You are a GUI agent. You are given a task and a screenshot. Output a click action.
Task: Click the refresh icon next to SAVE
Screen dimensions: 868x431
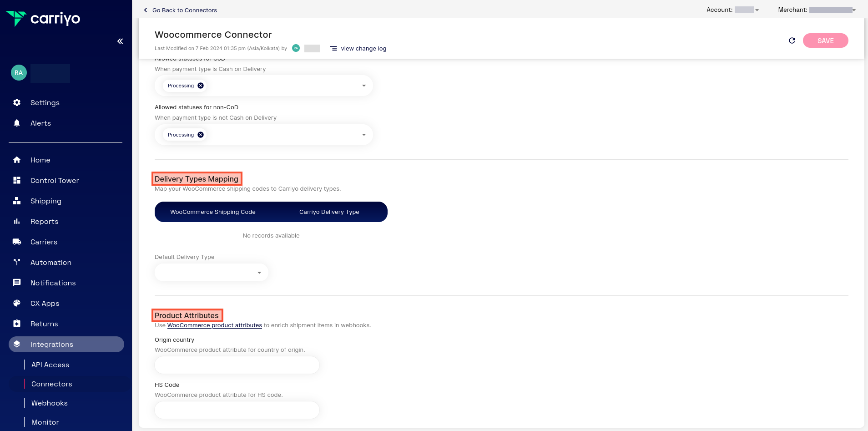pos(792,41)
